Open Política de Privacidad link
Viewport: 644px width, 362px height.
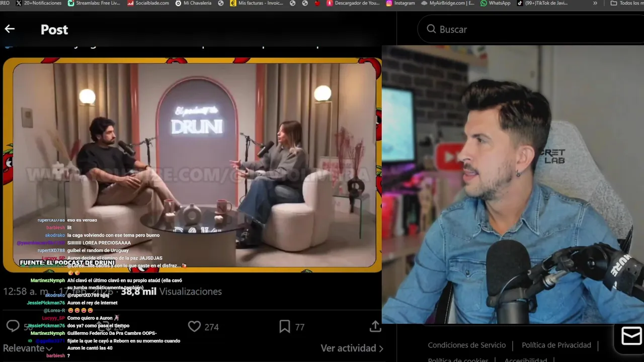pyautogui.click(x=556, y=345)
